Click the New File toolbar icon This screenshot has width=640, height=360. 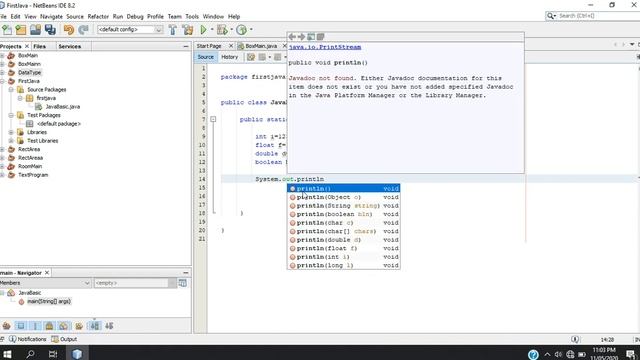click(x=7, y=29)
